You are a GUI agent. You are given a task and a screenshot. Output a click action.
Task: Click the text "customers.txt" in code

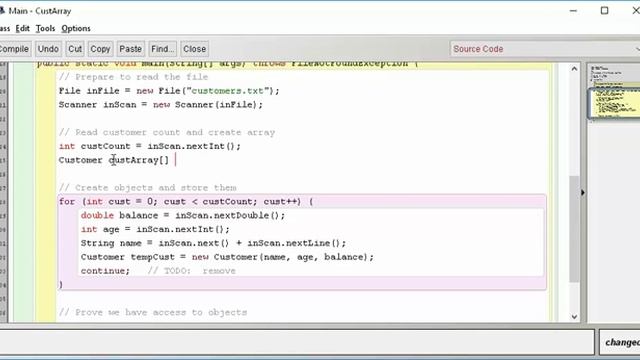228,91
